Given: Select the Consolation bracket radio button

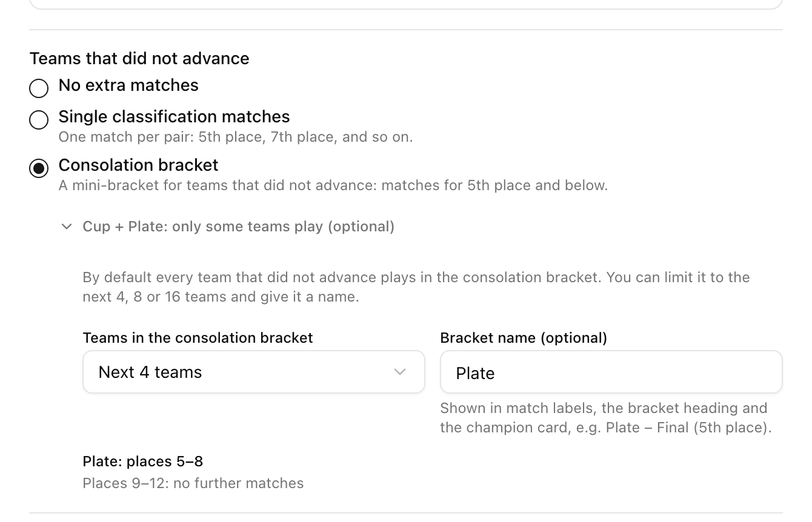Looking at the screenshot, I should click(x=39, y=168).
